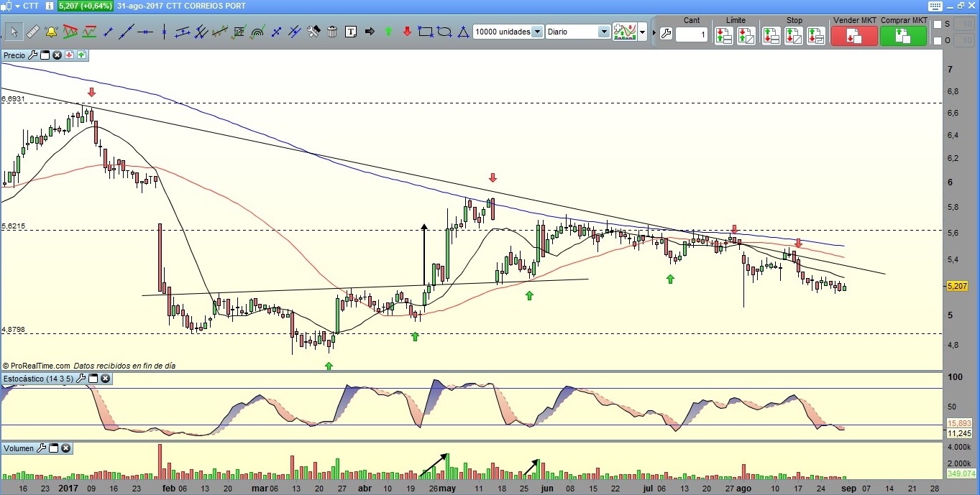Show CTT instrument info icon
This screenshot has width=980, height=495.
[48, 6]
